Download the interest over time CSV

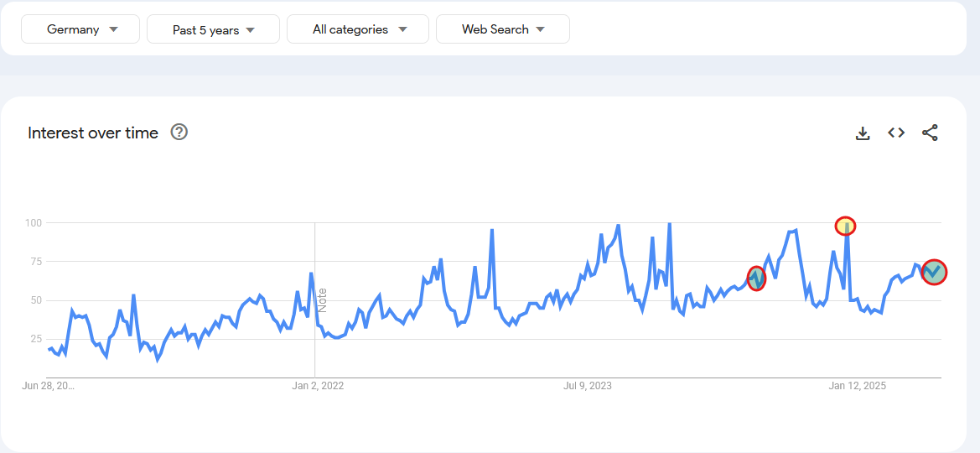point(863,133)
